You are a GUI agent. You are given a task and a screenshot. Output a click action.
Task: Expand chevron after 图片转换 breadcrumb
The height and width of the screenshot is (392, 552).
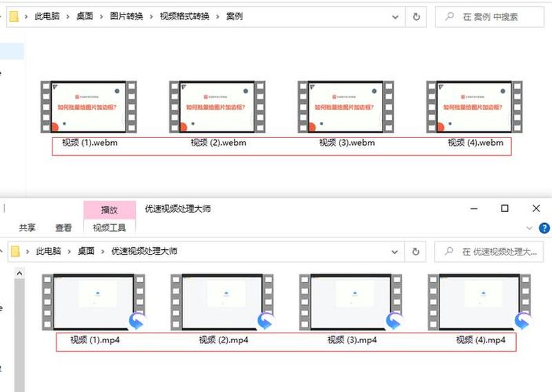[x=151, y=17]
